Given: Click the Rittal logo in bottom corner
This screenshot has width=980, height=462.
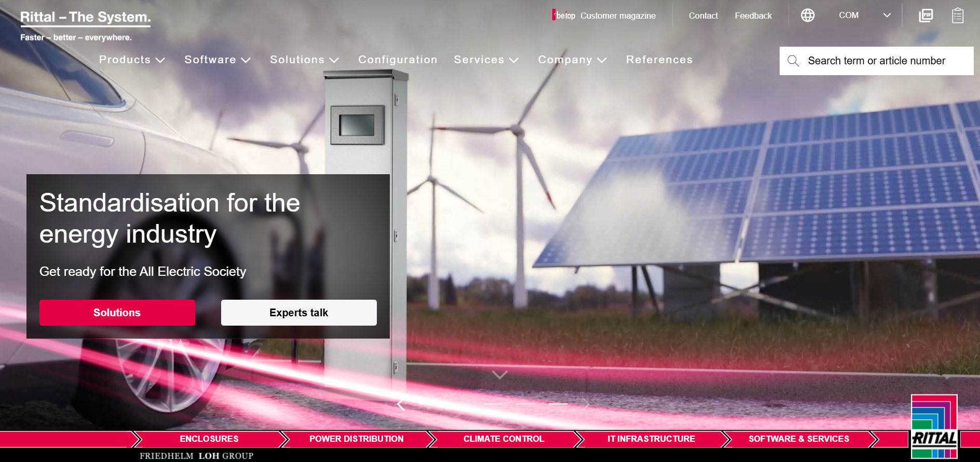Looking at the screenshot, I should point(934,427).
